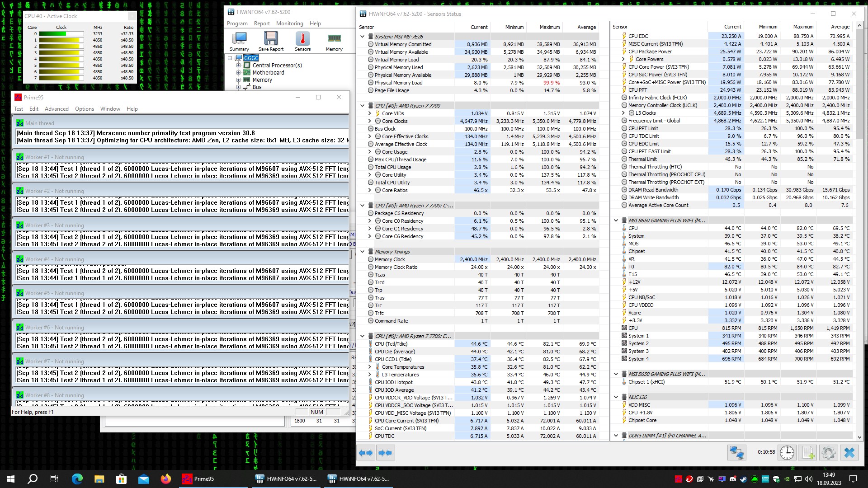Open File Explorer from taskbar

pos(99,479)
